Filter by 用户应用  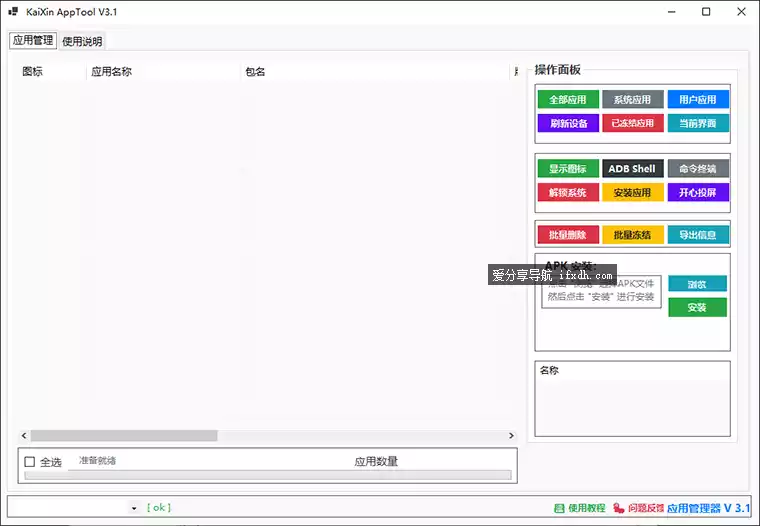coord(698,99)
